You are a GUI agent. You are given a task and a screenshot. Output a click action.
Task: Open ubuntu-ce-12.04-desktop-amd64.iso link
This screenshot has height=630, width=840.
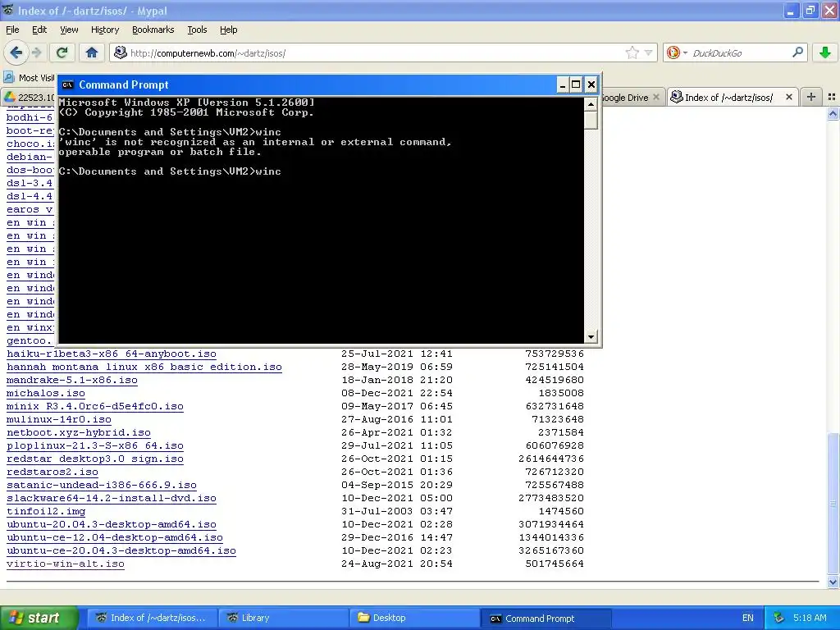[x=115, y=538]
